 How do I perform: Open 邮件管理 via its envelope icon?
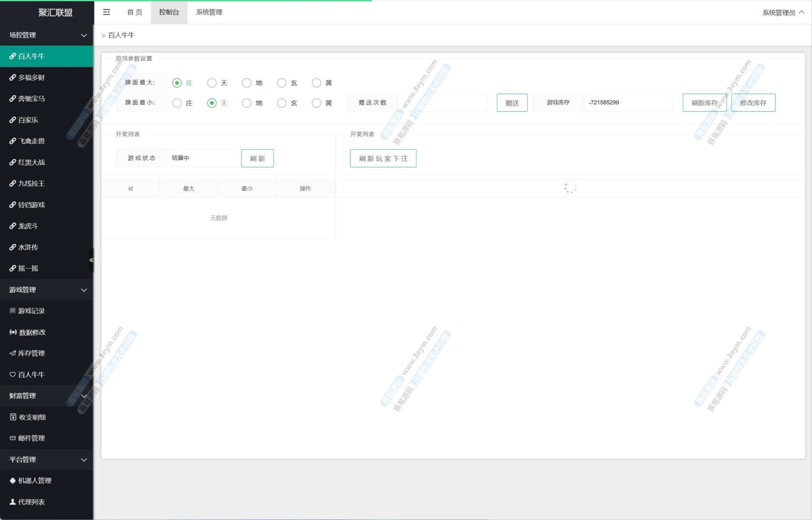pyautogui.click(x=12, y=438)
